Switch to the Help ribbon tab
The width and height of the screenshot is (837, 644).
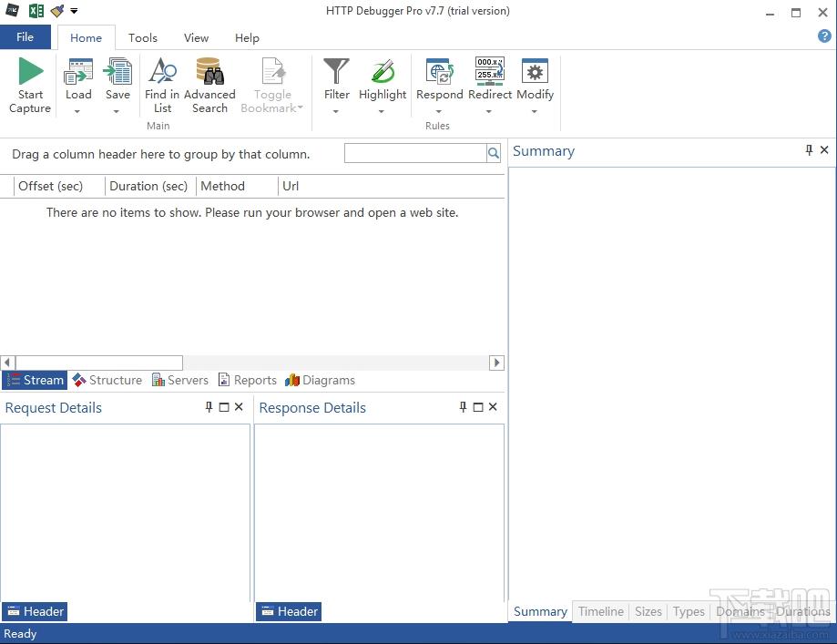point(247,37)
